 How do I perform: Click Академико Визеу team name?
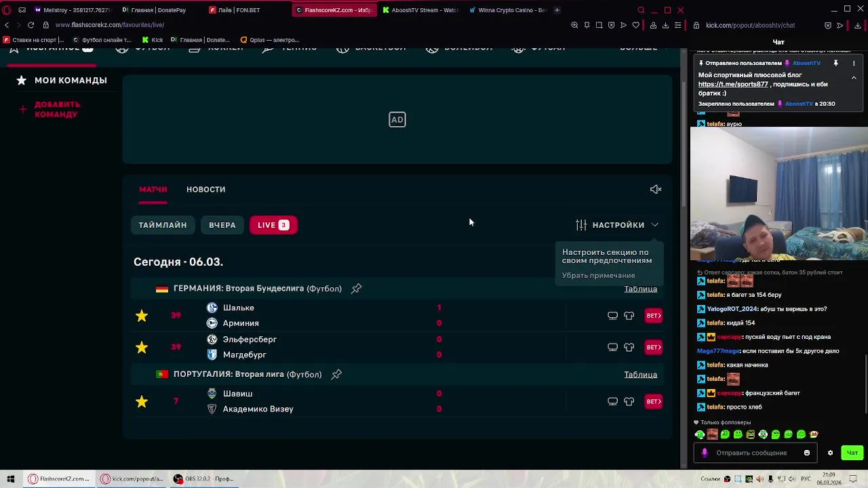(x=258, y=409)
